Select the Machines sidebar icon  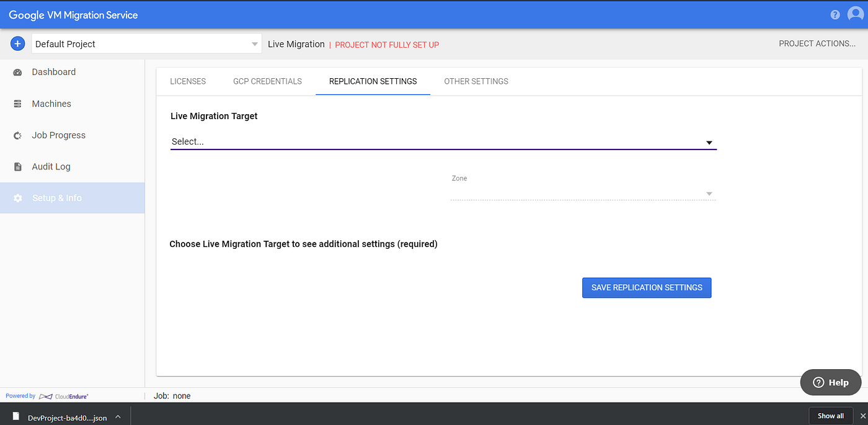tap(17, 104)
